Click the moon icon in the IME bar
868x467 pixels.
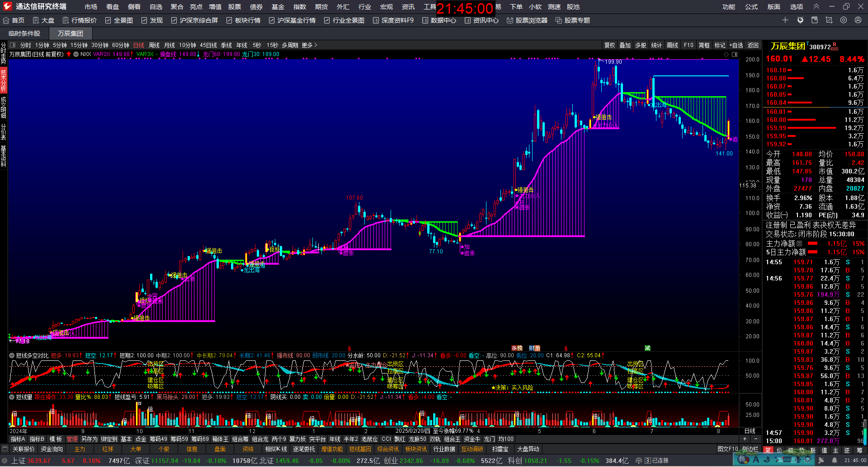tap(767, 460)
